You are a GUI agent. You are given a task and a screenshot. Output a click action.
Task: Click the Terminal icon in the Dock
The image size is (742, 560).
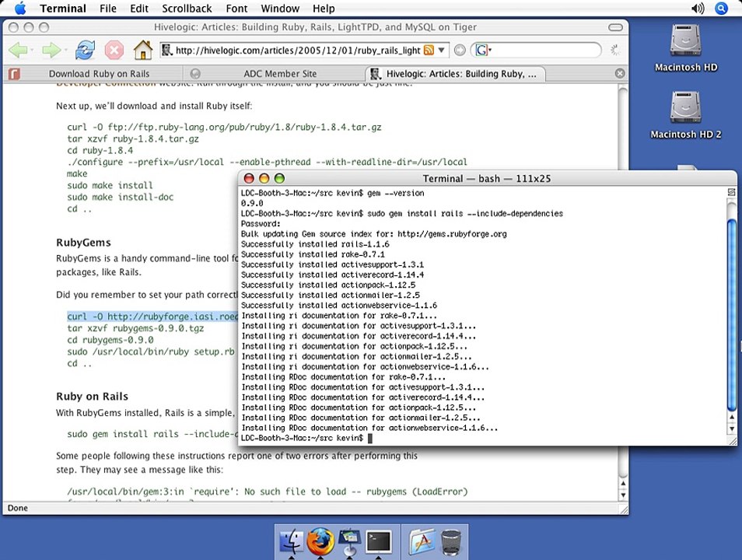pos(379,542)
